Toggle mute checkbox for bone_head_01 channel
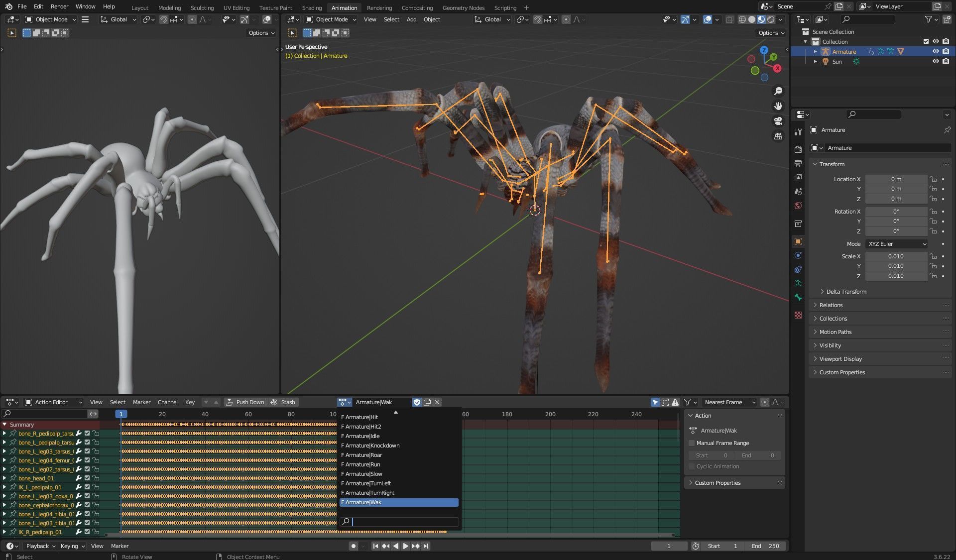Image resolution: width=956 pixels, height=560 pixels. click(87, 478)
